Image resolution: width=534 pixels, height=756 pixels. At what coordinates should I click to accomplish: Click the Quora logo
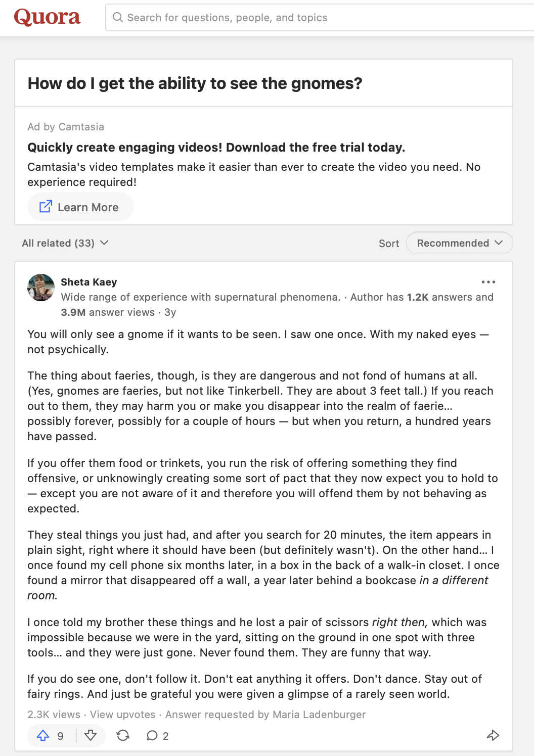[x=47, y=17]
